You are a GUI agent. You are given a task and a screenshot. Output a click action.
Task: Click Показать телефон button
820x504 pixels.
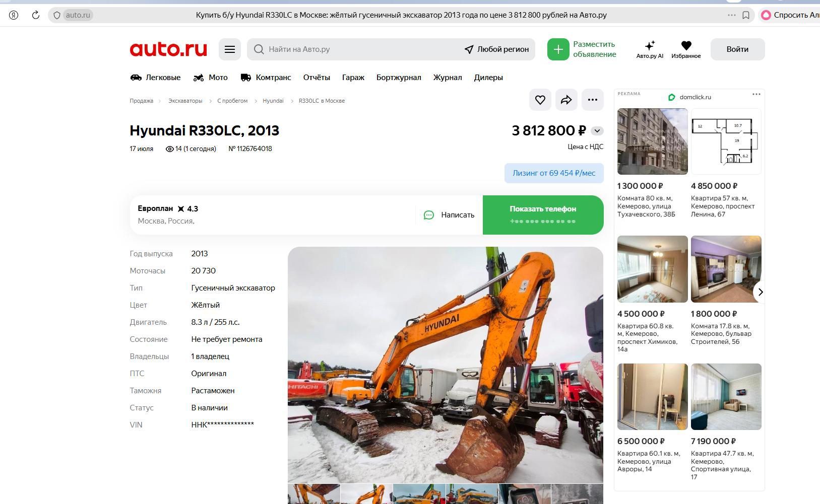pyautogui.click(x=543, y=215)
